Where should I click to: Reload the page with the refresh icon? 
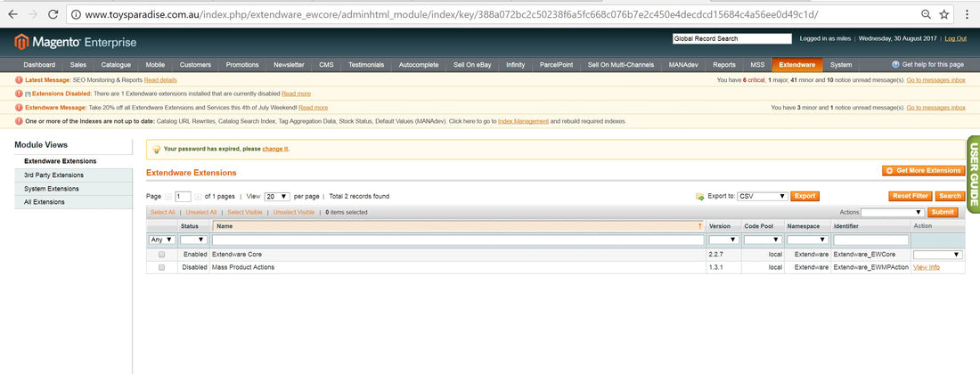(x=53, y=13)
